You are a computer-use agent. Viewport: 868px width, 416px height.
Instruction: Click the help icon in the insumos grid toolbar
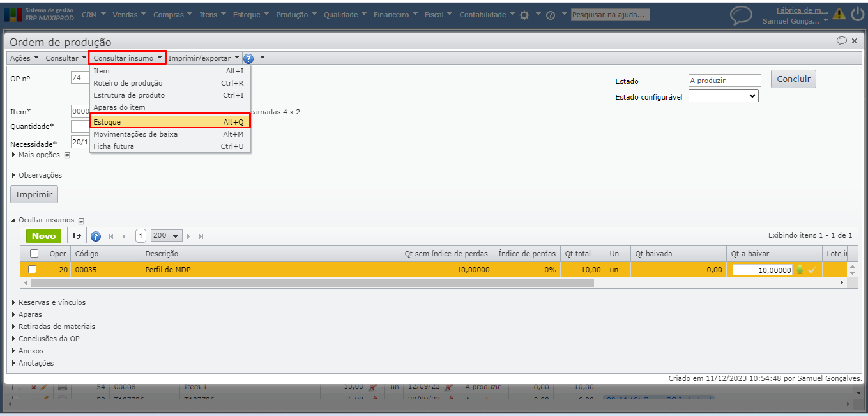click(96, 236)
